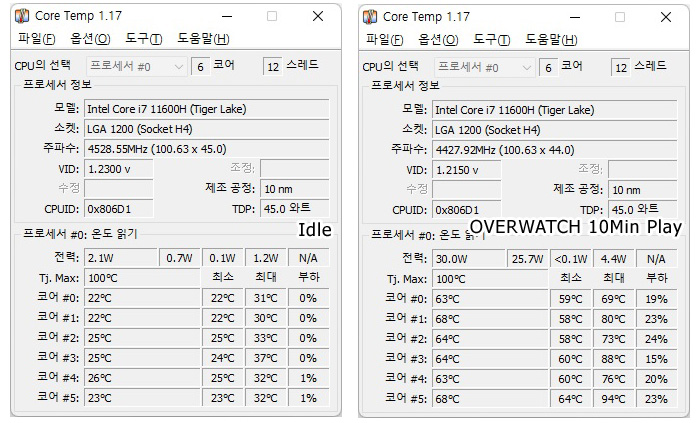Open 도구(T) menu in right window
The width and height of the screenshot is (700, 423).
click(491, 40)
